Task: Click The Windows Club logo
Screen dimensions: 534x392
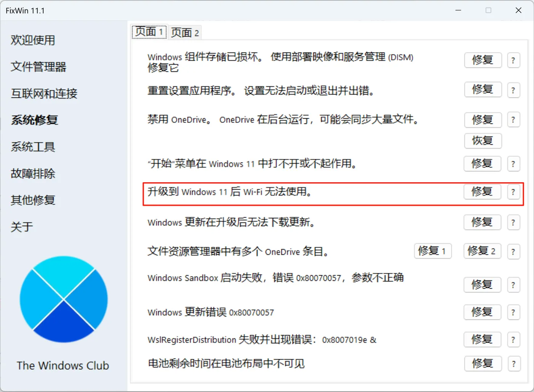Action: coord(63,299)
